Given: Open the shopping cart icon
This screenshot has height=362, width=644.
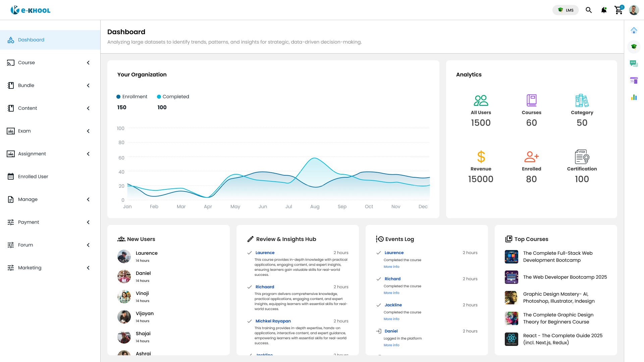Looking at the screenshot, I should click(x=619, y=10).
